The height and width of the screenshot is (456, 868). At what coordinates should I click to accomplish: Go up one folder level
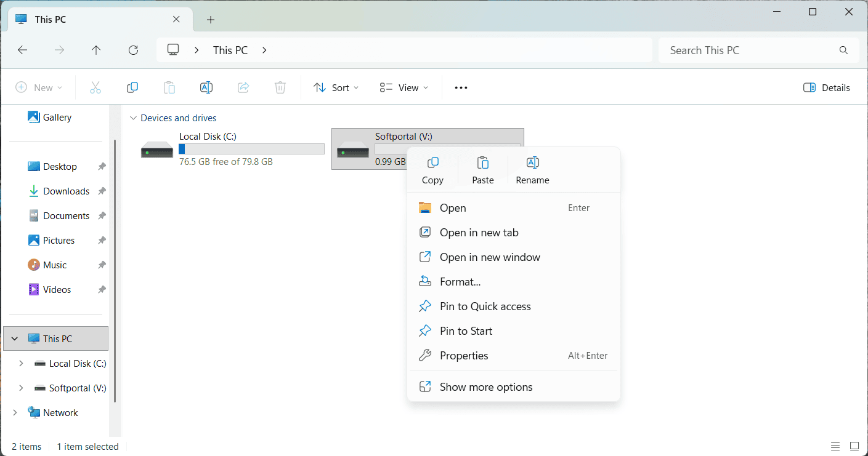pos(96,50)
